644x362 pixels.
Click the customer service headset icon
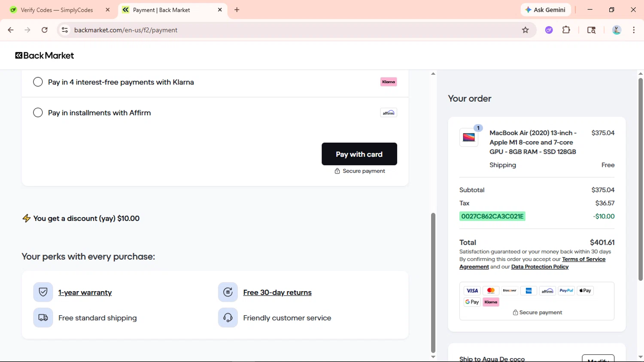(x=228, y=318)
